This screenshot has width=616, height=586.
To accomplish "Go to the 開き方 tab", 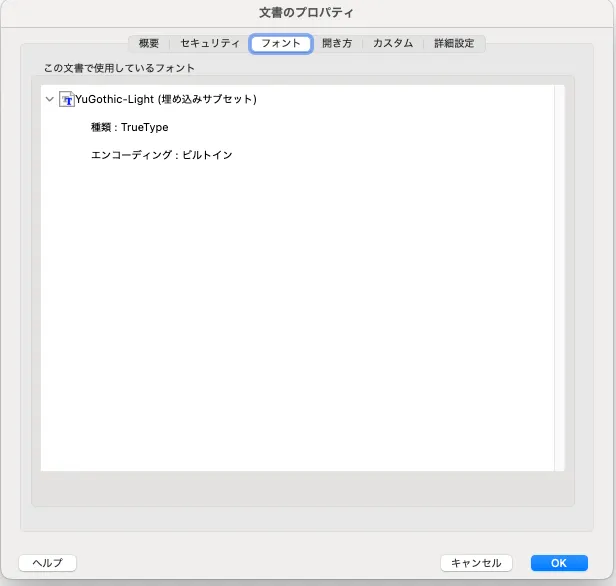I will point(337,44).
